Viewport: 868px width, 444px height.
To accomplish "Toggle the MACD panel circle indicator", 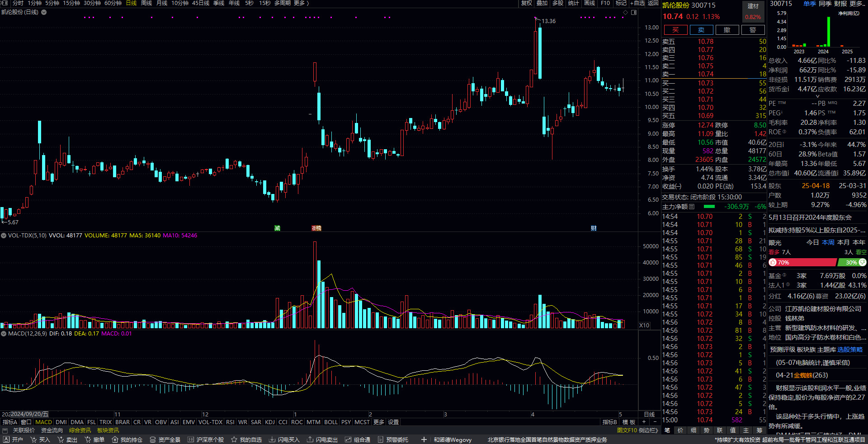I will coord(4,334).
